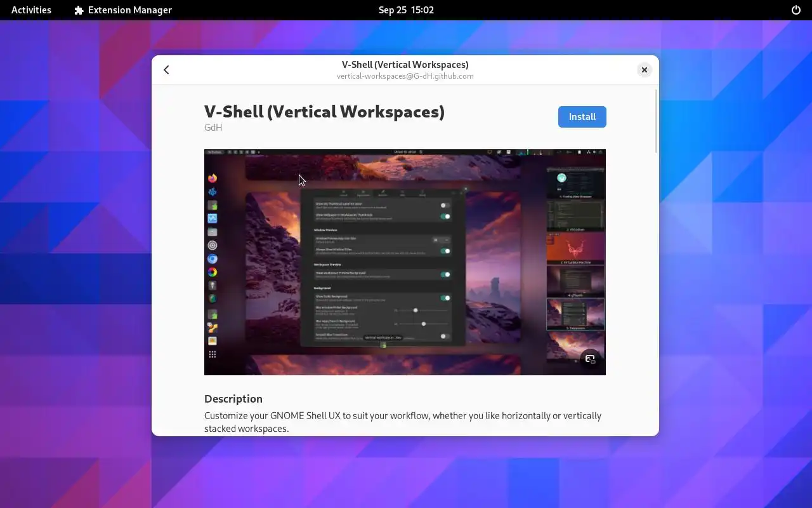Open the Extension Manager app menu
812x508 pixels.
click(x=123, y=10)
